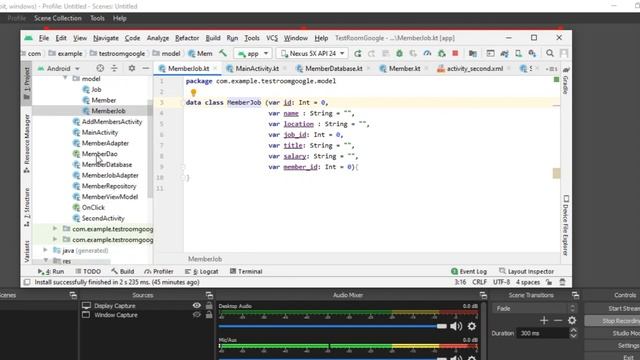
Task: Open the Profile app gauge icon
Action: point(427,53)
